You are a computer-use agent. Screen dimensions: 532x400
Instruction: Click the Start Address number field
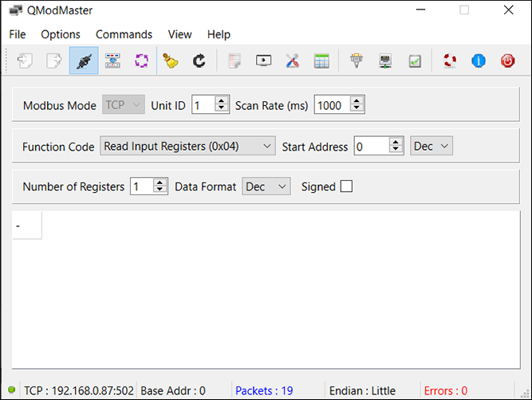[372, 147]
